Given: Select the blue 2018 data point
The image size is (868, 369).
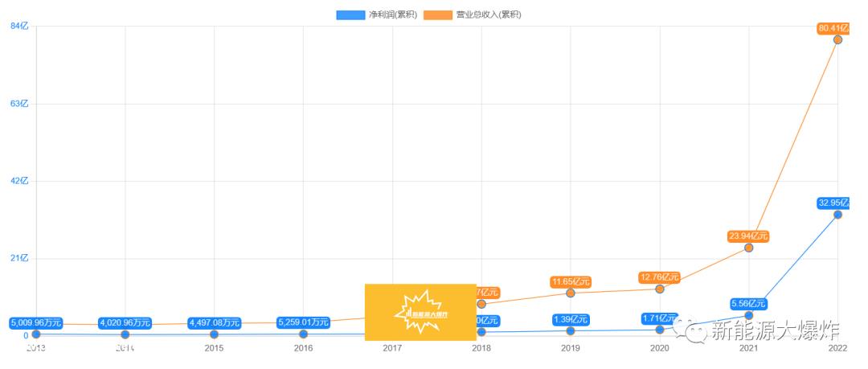Looking at the screenshot, I should pyautogui.click(x=481, y=332).
